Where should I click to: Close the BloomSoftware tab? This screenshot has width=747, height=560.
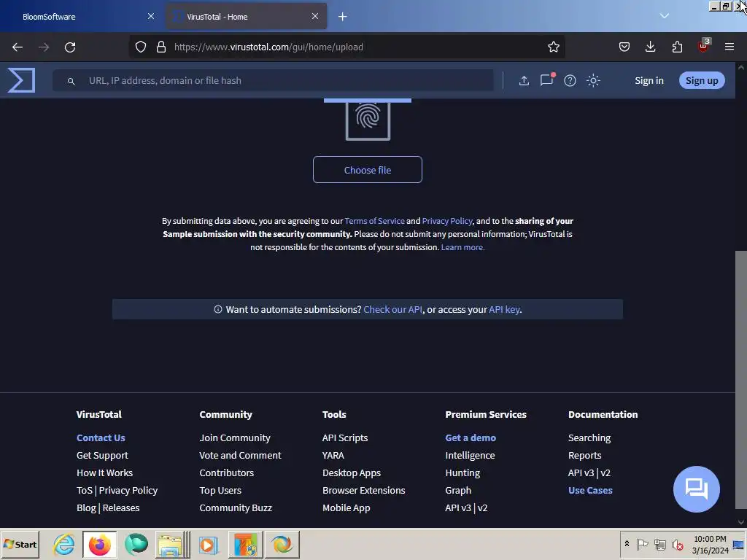(151, 16)
